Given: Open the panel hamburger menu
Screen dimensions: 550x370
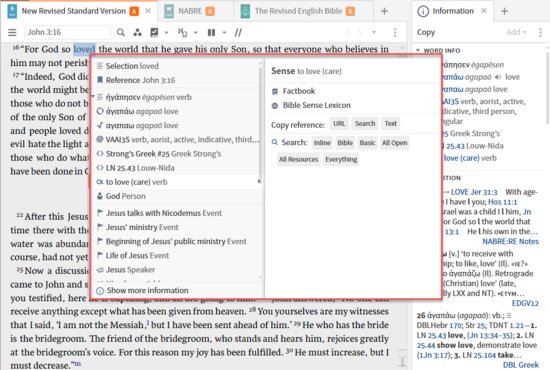Looking at the screenshot, I should [12, 33].
